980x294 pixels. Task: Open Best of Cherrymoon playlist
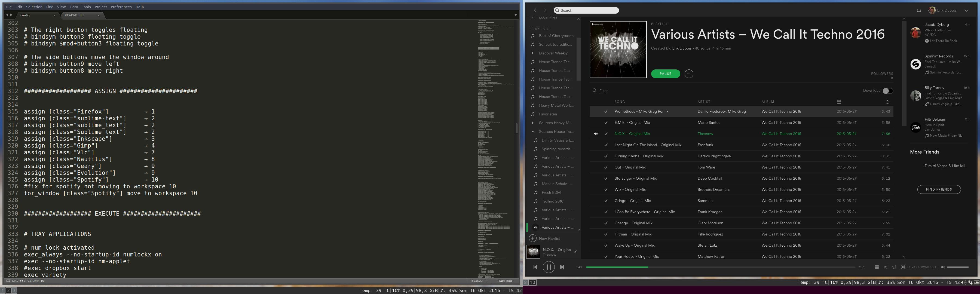point(556,36)
